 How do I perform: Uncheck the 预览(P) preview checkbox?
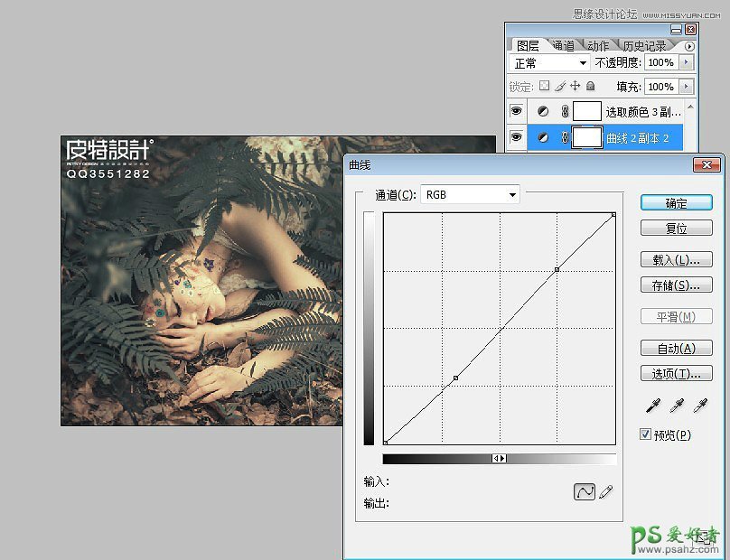[x=645, y=434]
